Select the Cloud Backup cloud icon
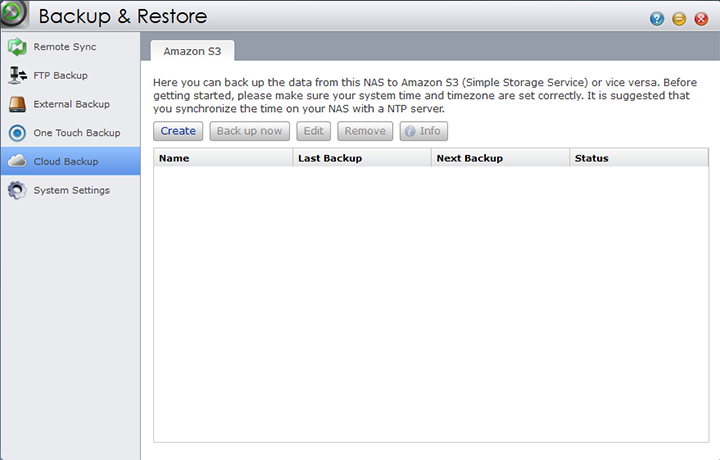The width and height of the screenshot is (720, 460). pos(17,161)
